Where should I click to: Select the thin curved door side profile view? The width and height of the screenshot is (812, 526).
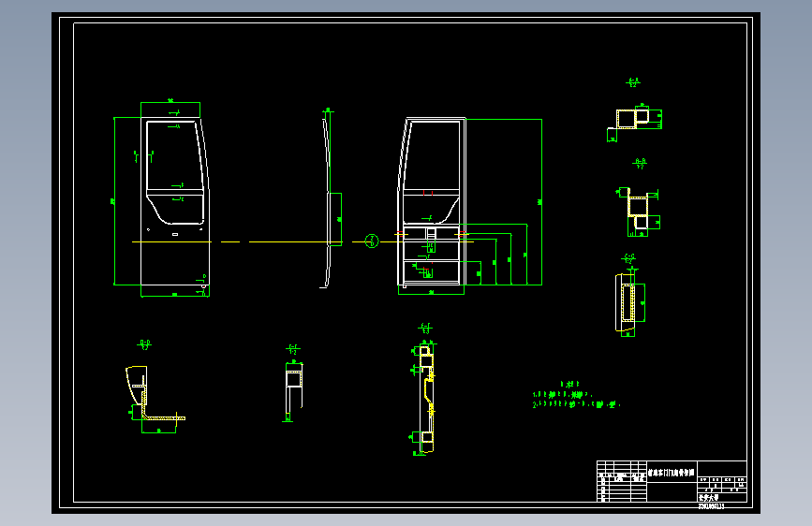point(327,202)
